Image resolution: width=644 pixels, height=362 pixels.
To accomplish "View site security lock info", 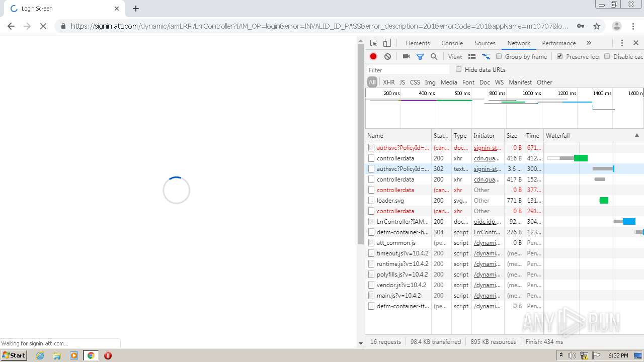I will pyautogui.click(x=63, y=26).
